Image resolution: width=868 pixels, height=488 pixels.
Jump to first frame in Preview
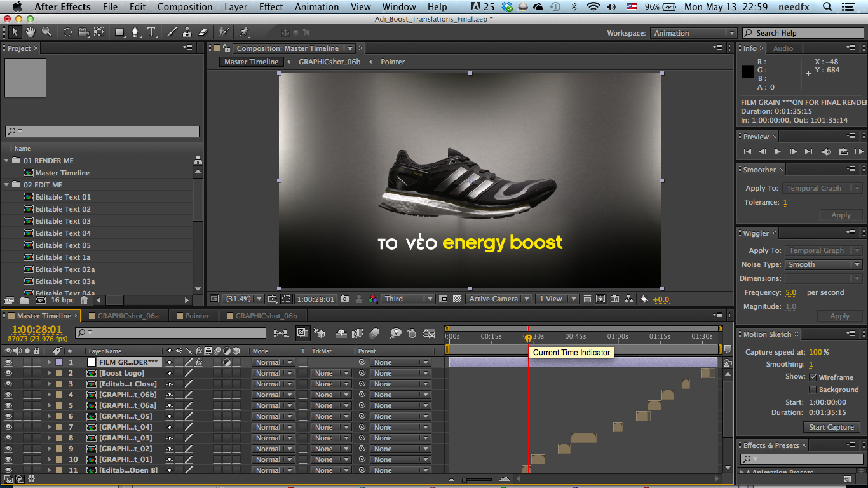[747, 152]
